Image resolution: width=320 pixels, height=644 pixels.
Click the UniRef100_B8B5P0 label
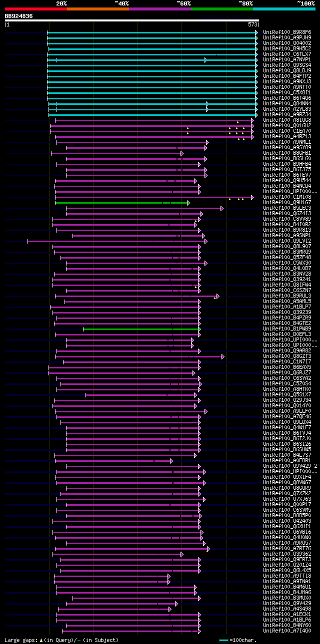tap(287, 516)
